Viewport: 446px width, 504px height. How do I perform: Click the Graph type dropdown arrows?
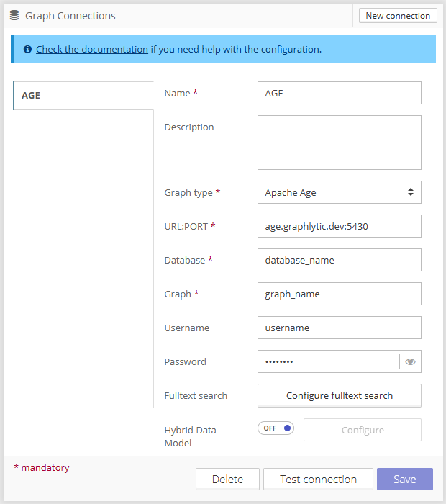[410, 192]
